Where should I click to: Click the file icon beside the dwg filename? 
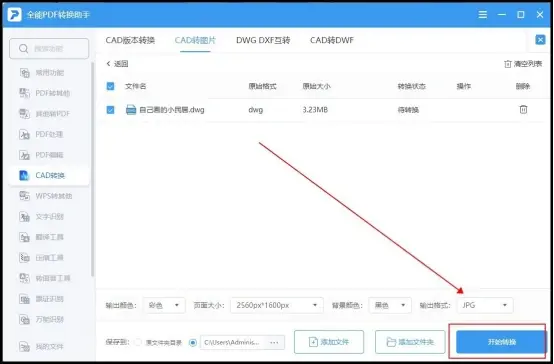pos(131,110)
